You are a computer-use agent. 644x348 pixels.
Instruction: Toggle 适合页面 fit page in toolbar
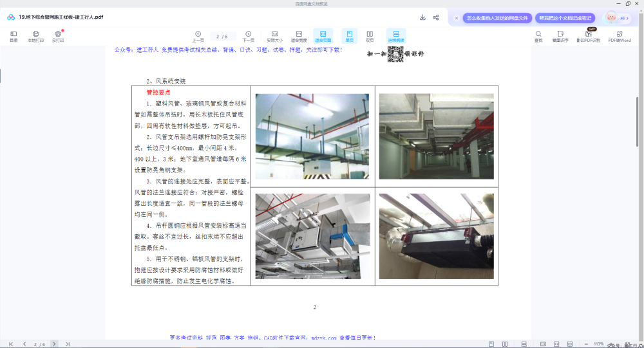tap(323, 36)
